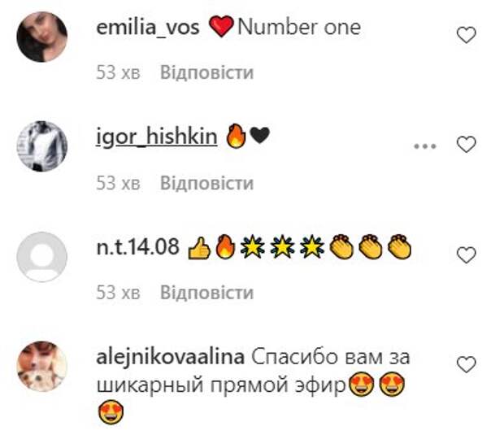
Task: Visit alejnikovaalina username link
Action: point(171,358)
